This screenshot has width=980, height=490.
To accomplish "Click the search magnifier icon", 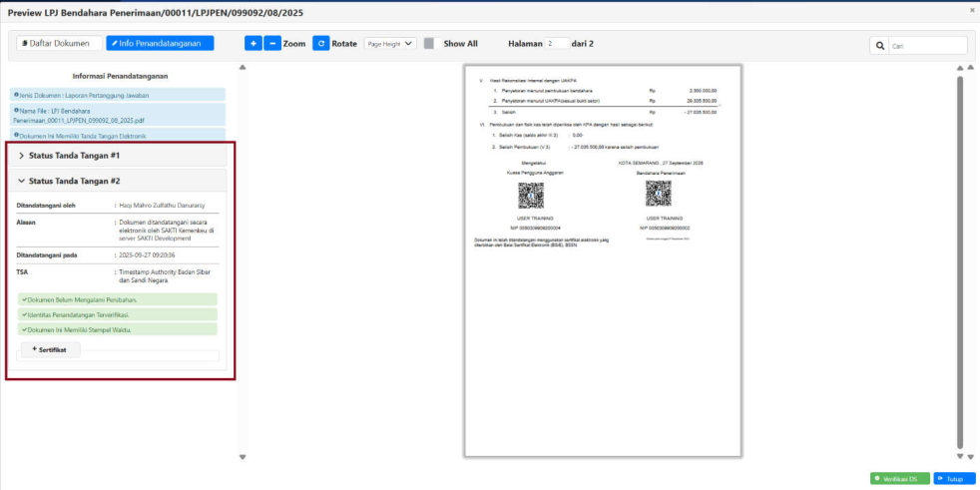I will (x=880, y=46).
